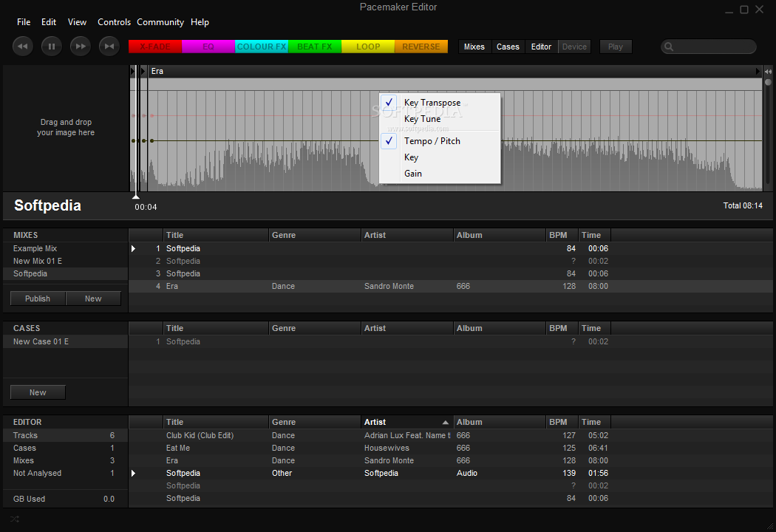The height and width of the screenshot is (532, 776).
Task: Select Tracks in the Editor sidebar
Action: click(x=65, y=435)
